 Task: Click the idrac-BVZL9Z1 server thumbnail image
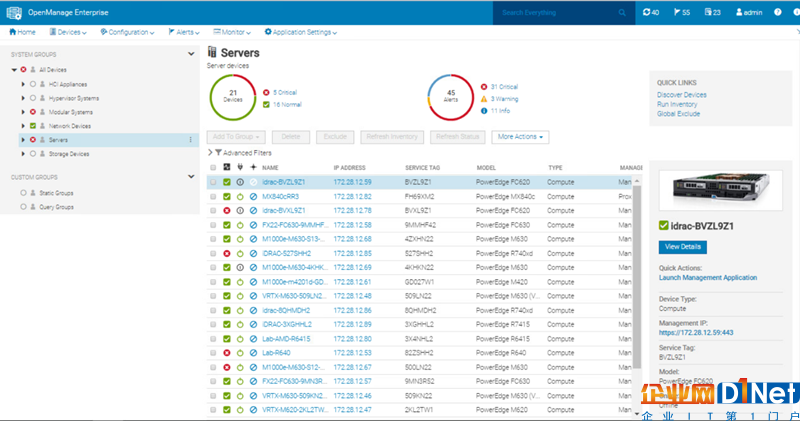720,190
